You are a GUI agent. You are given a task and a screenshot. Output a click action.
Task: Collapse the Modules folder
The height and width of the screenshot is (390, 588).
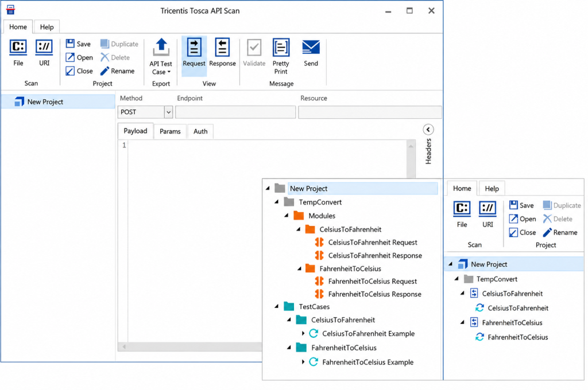tap(287, 216)
